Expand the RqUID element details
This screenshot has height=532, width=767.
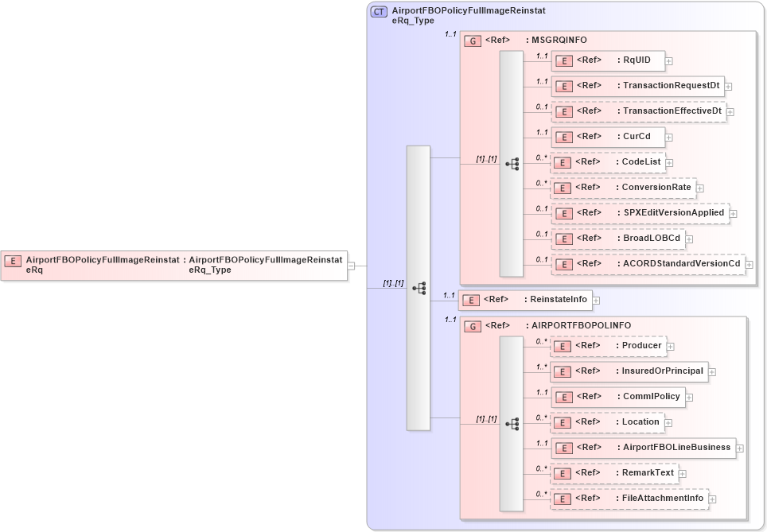(x=671, y=60)
